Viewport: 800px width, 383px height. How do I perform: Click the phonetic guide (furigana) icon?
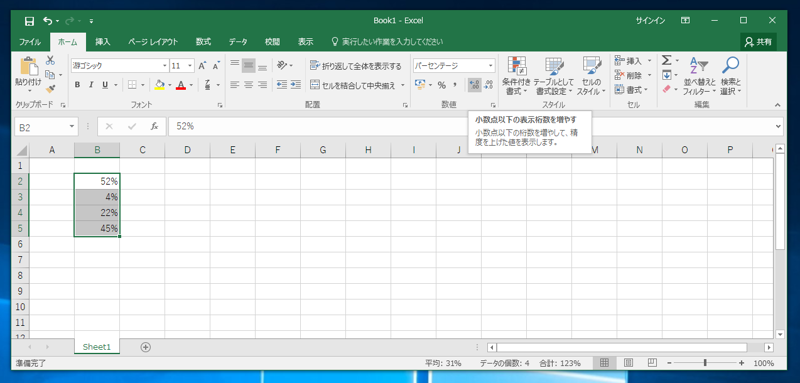point(208,85)
